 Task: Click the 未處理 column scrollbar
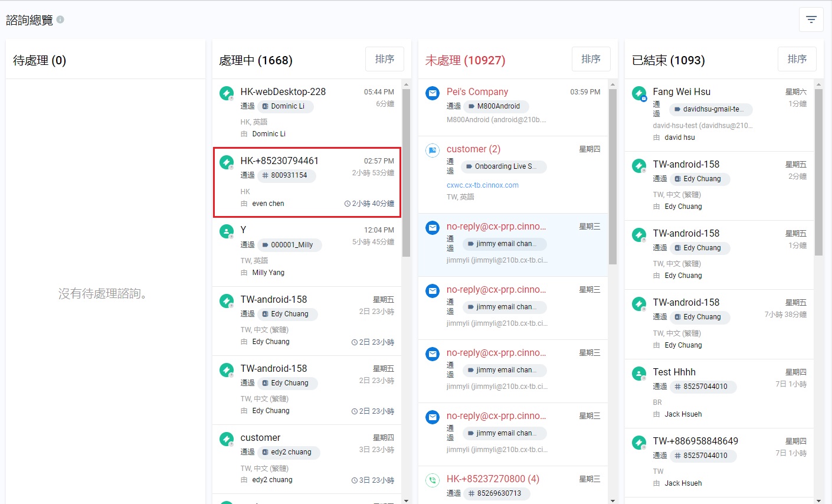click(612, 176)
